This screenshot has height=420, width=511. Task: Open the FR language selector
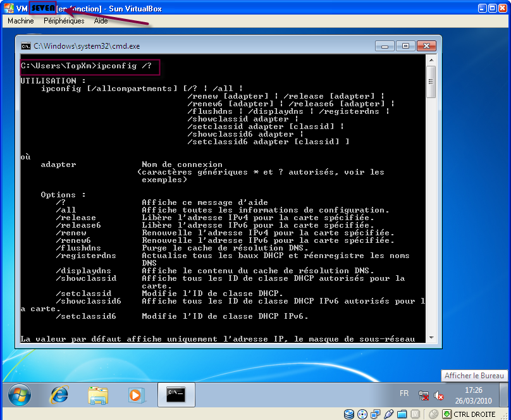[404, 393]
